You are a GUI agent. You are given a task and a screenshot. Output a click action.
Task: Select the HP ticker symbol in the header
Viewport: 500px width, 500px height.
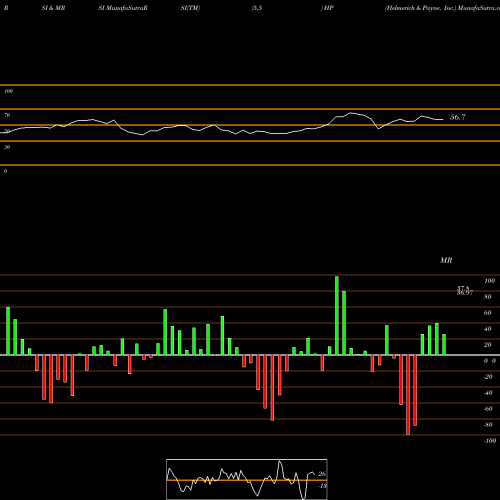coord(329,8)
